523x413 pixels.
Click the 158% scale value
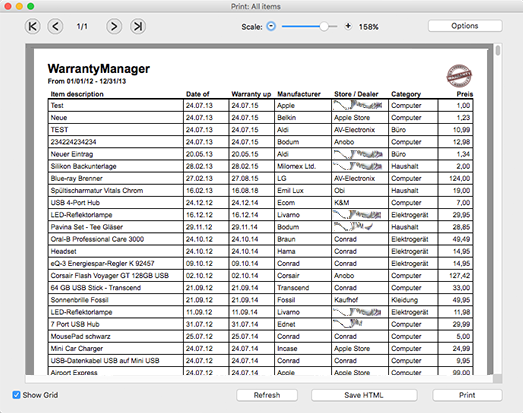click(369, 27)
